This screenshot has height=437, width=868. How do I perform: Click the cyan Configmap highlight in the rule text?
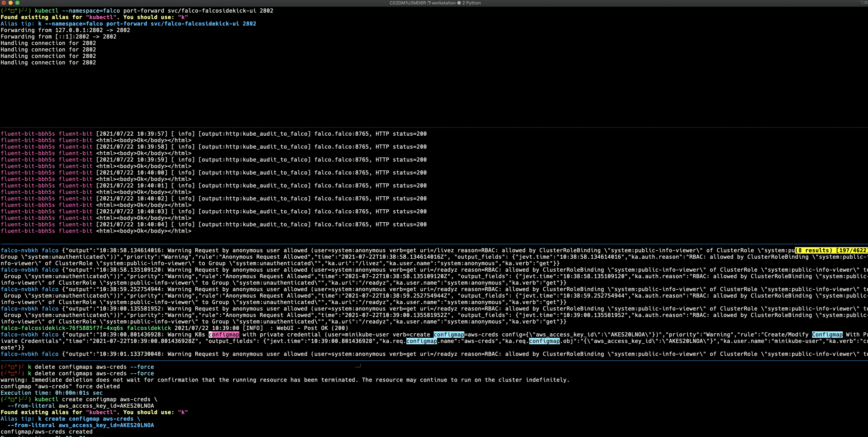click(x=827, y=335)
